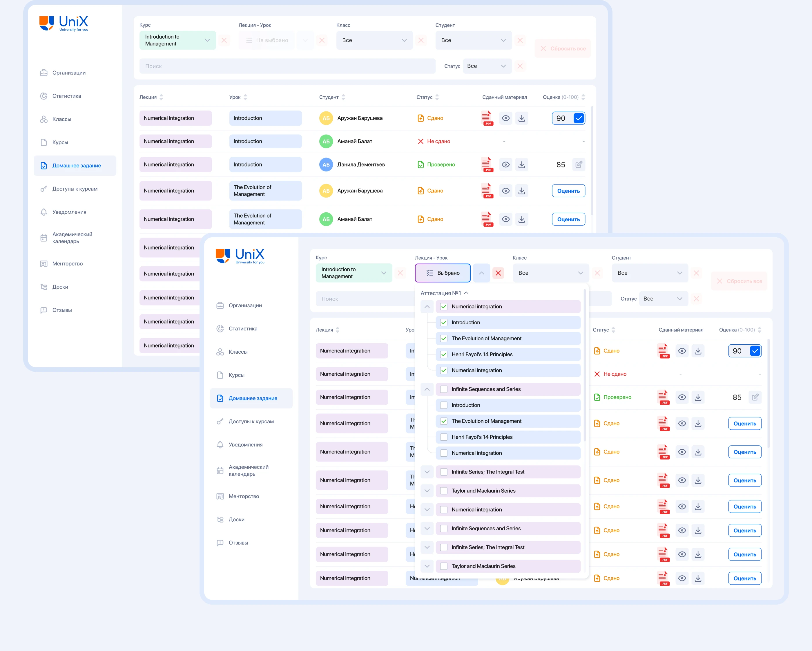The width and height of the screenshot is (812, 651).
Task: Expand Infinite Series; The Integral Test first row chevron
Action: click(x=427, y=472)
